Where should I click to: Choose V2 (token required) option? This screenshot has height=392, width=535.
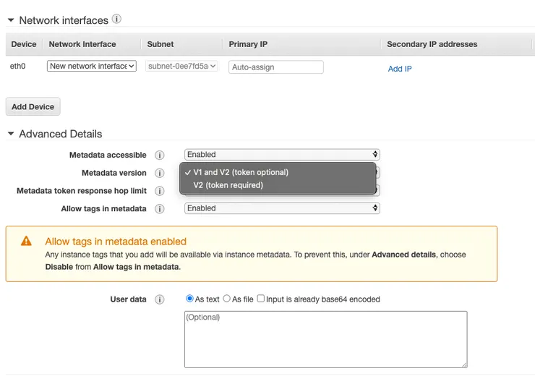(x=228, y=185)
